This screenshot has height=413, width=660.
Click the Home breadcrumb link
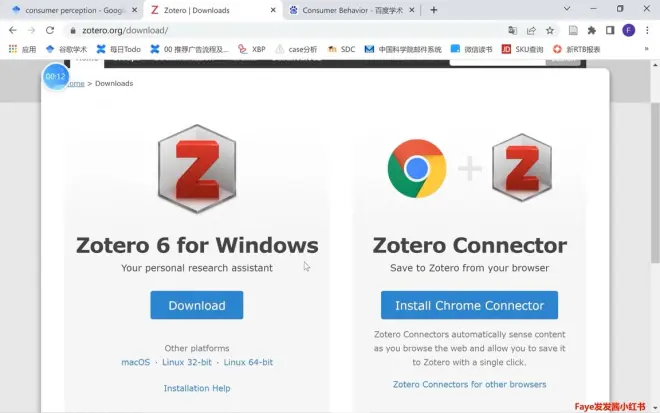pos(77,83)
